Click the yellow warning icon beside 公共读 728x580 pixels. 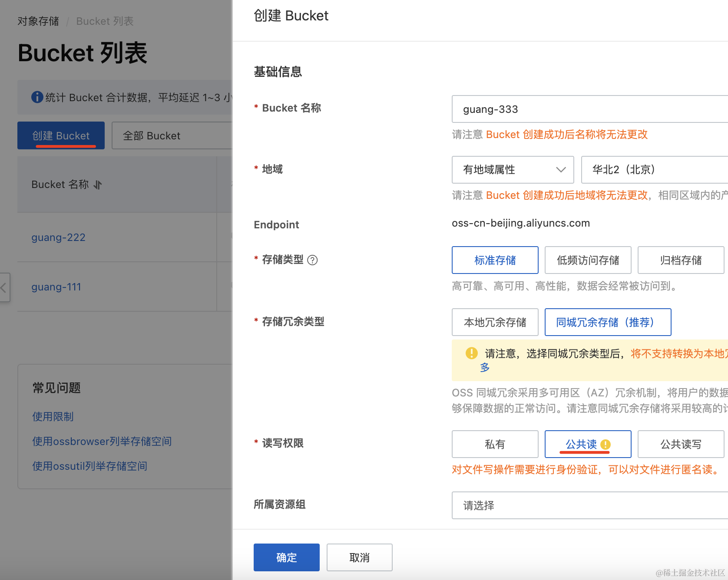click(606, 445)
